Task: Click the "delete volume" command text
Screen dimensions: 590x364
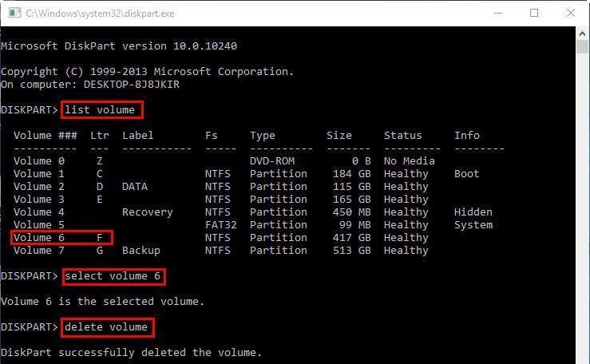Action: point(106,326)
